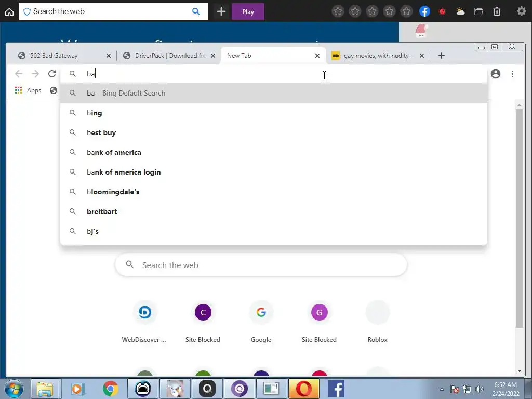This screenshot has width=532, height=399.
Task: Click the third star bookmark slot
Action: 372,11
